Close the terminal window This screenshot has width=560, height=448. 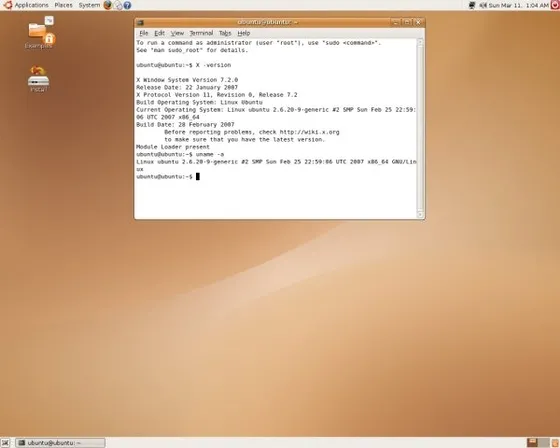pos(418,23)
